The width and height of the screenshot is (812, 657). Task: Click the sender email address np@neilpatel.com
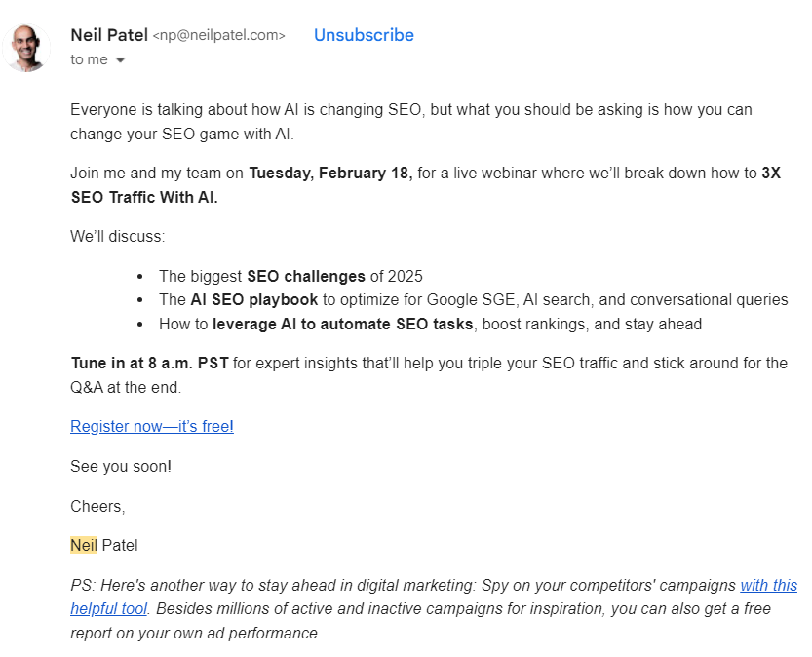218,36
